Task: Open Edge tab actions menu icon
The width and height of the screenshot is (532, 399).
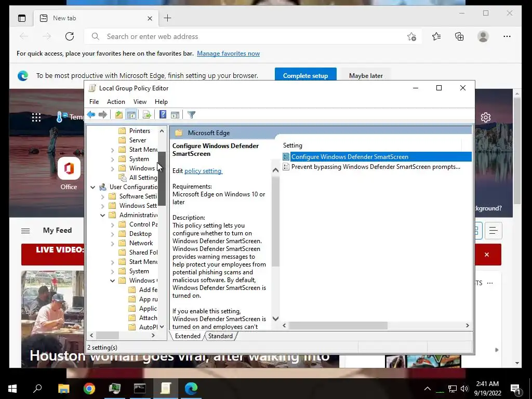Action: coord(22,18)
